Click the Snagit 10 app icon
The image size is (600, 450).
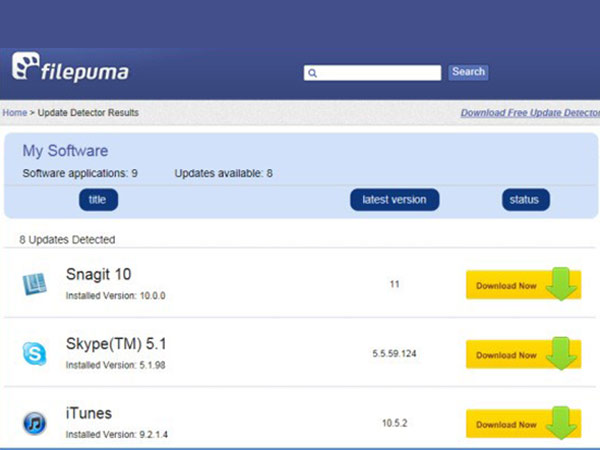(35, 284)
